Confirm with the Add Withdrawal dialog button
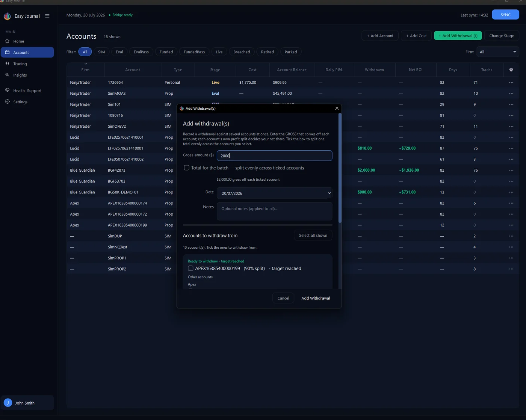Image resolution: width=526 pixels, height=420 pixels. point(316,298)
